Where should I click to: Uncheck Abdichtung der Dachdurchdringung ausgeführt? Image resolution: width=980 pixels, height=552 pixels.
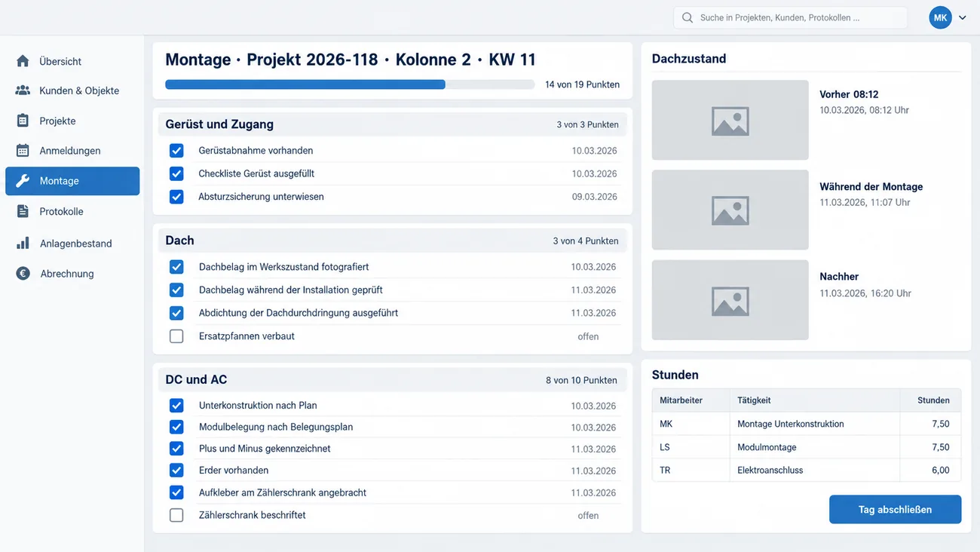point(176,313)
